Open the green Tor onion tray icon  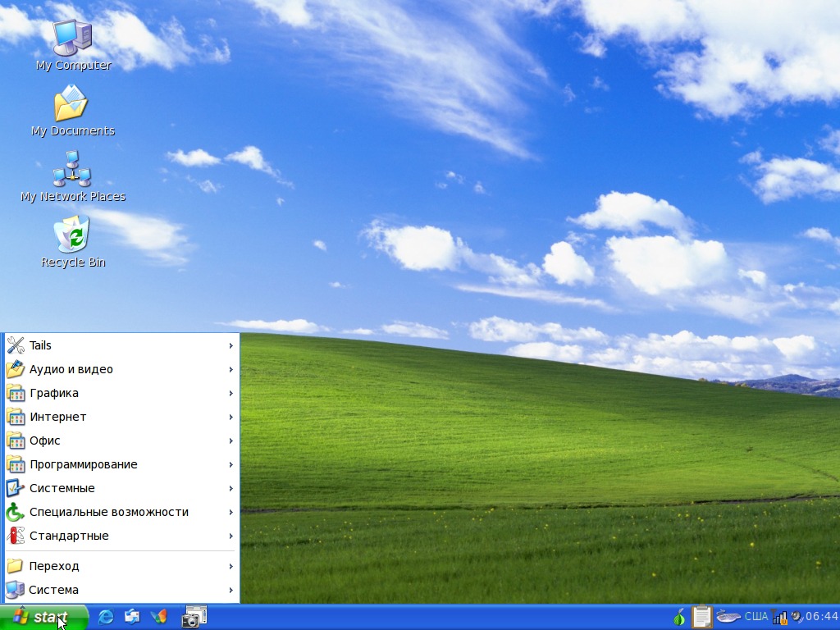click(x=679, y=617)
